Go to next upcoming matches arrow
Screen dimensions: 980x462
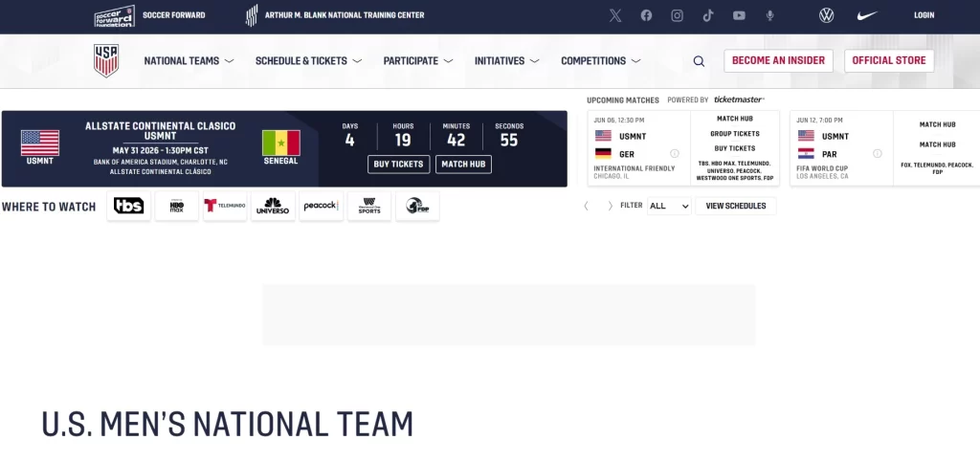click(x=610, y=206)
